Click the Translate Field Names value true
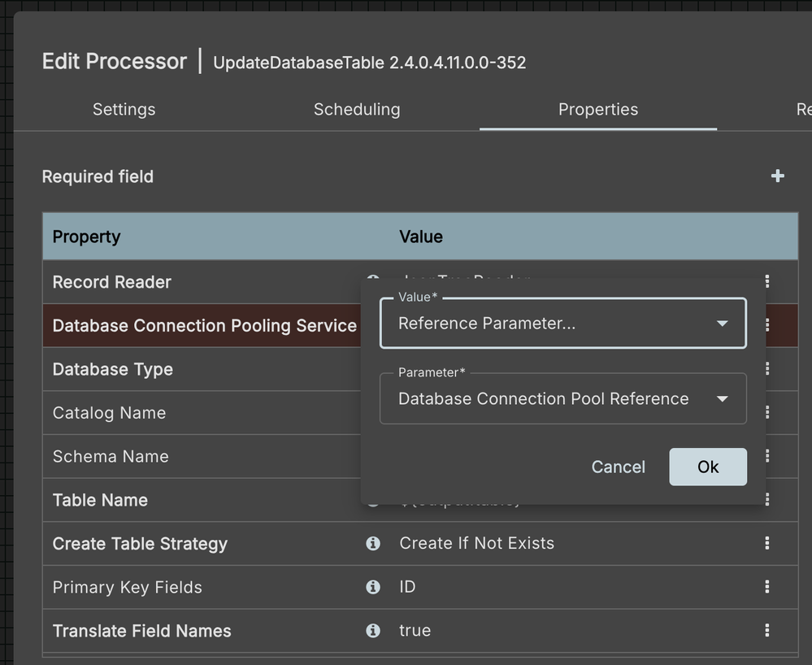 (x=415, y=630)
